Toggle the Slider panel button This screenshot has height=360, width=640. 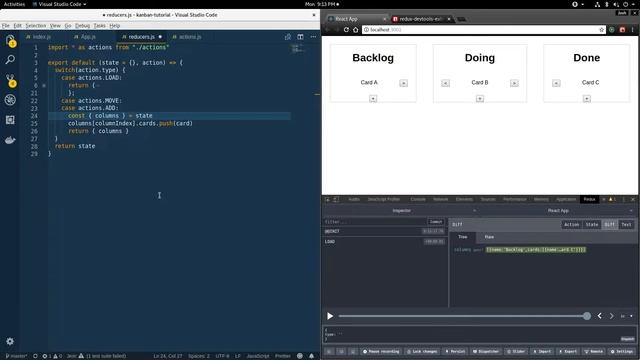516,351
